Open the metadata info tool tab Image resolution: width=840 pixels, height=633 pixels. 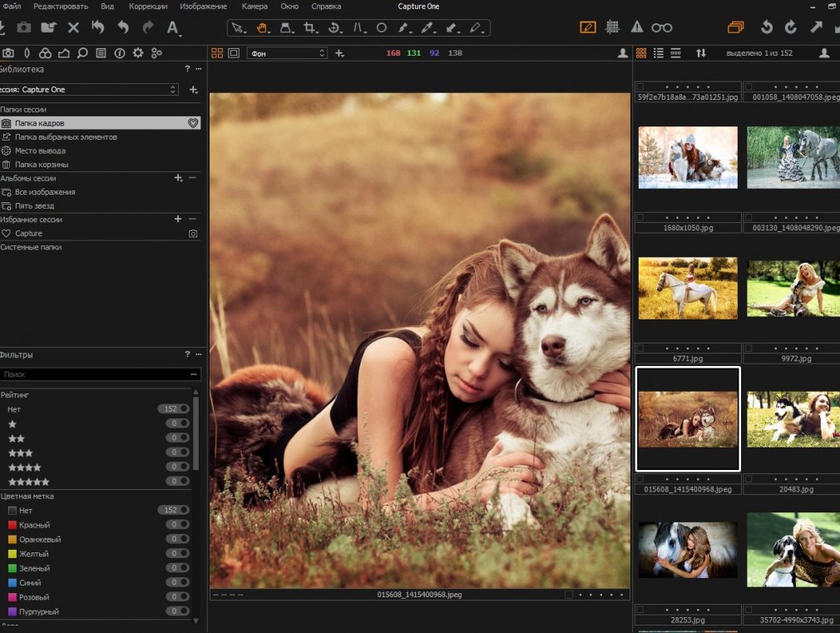pos(120,53)
